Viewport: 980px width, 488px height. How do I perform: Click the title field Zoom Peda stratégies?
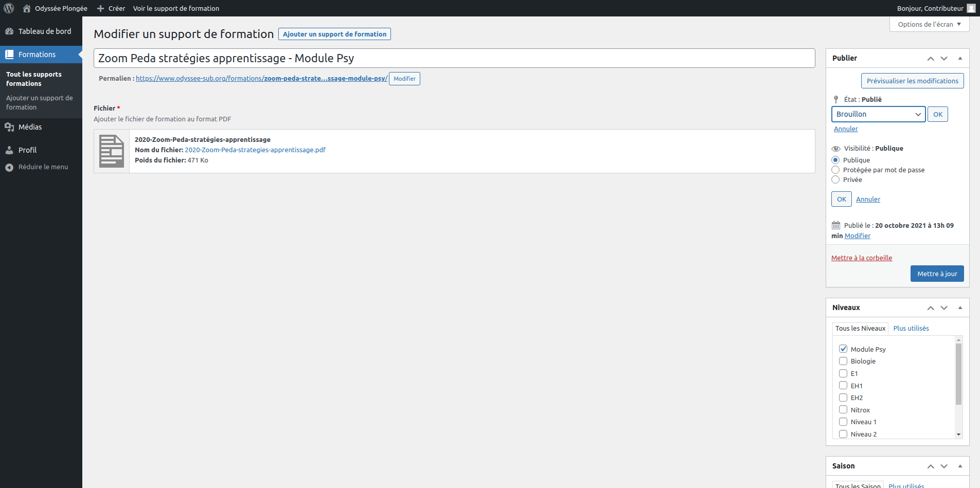(454, 58)
